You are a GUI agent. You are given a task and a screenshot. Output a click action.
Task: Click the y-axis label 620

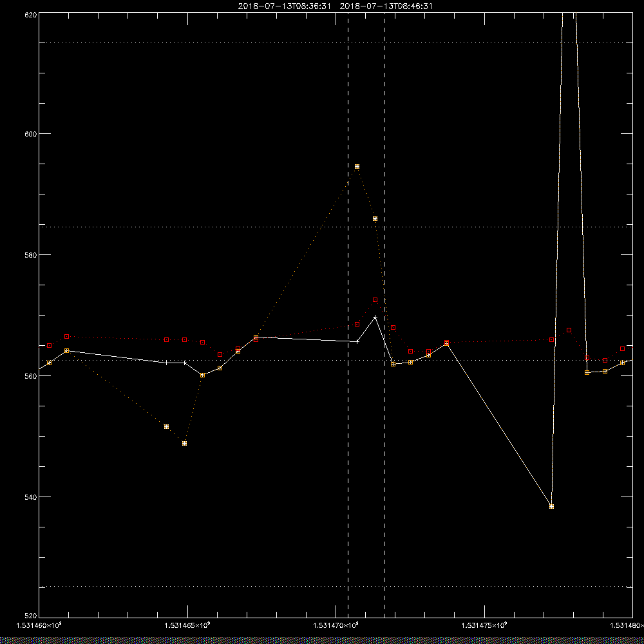click(x=31, y=14)
